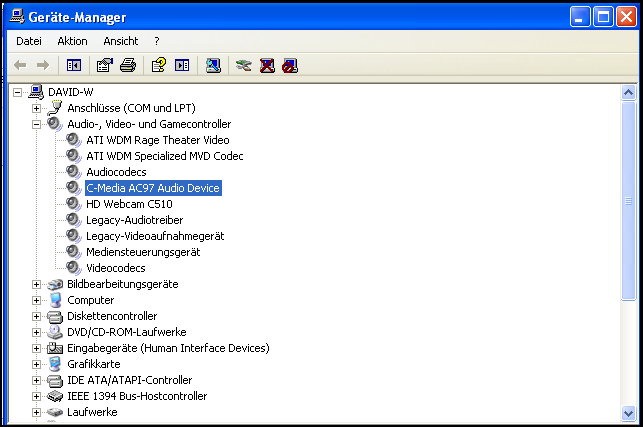Click the Forward arrow toolbar button
Viewport: 643px width, 427px height.
(x=43, y=65)
